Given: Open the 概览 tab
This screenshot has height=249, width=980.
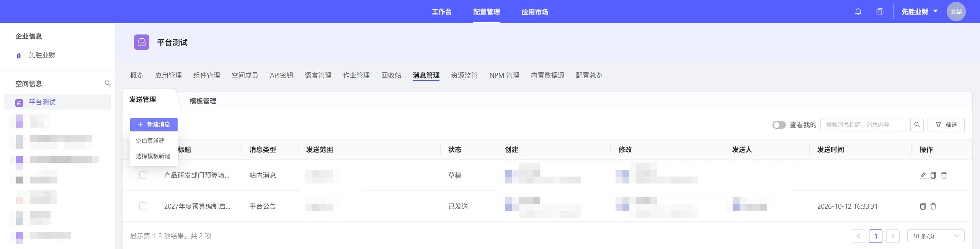Looking at the screenshot, I should coord(137,75).
